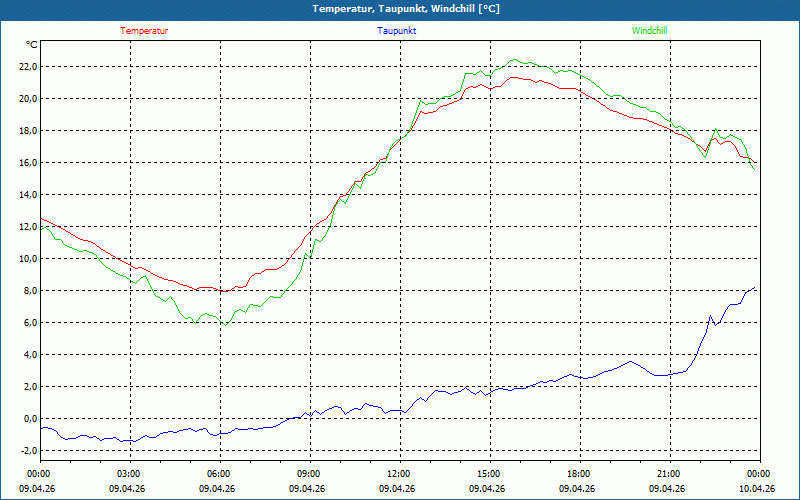This screenshot has width=800, height=500.
Task: Click the '16,0' y-axis value
Action: (x=28, y=163)
